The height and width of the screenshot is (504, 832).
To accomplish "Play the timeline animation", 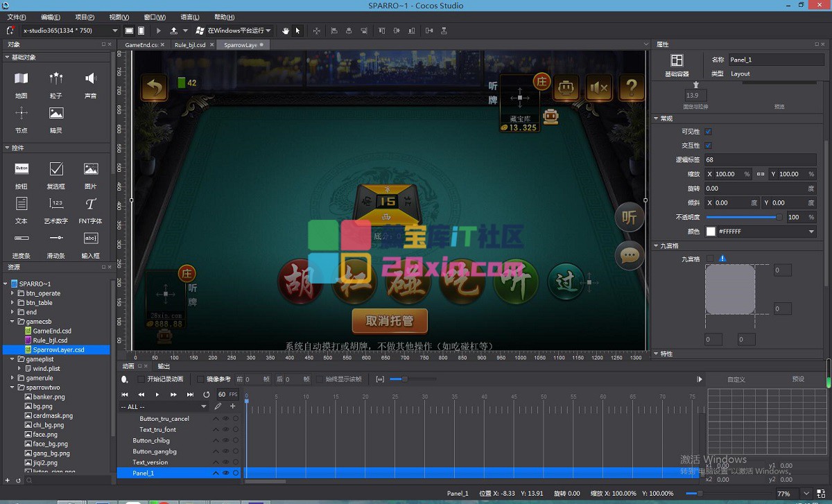I will (157, 394).
